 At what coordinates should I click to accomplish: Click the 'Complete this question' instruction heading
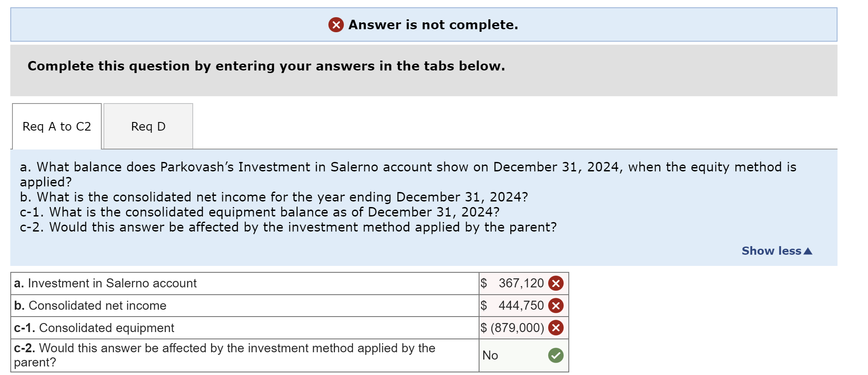coord(266,66)
